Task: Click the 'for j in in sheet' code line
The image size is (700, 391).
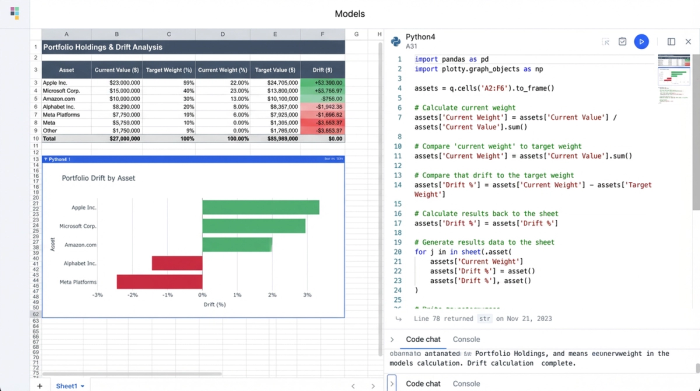Action: pos(463,252)
